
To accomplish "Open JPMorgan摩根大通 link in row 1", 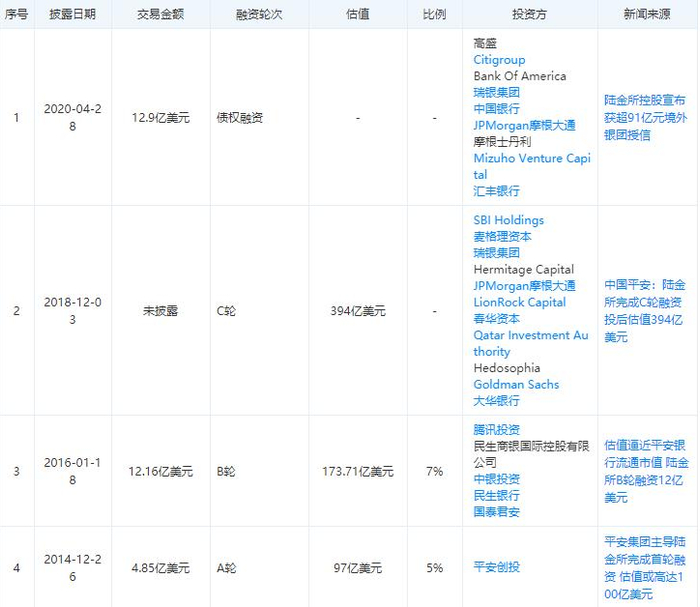I will 525,125.
